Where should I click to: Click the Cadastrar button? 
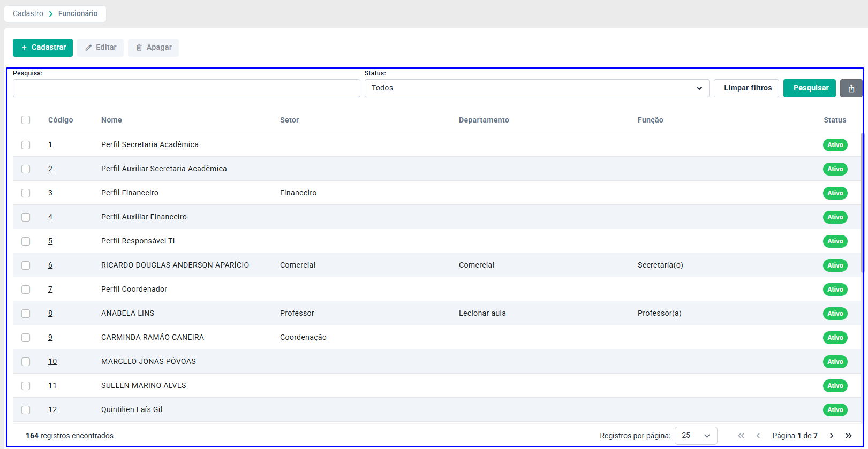click(43, 48)
